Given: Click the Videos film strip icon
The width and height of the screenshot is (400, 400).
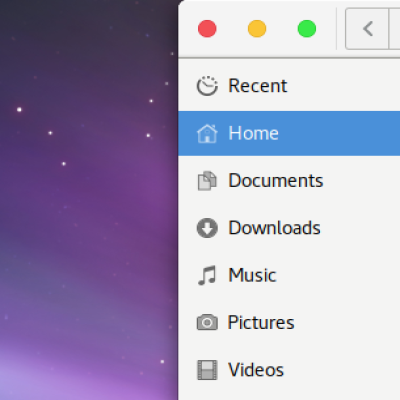Looking at the screenshot, I should tap(207, 370).
